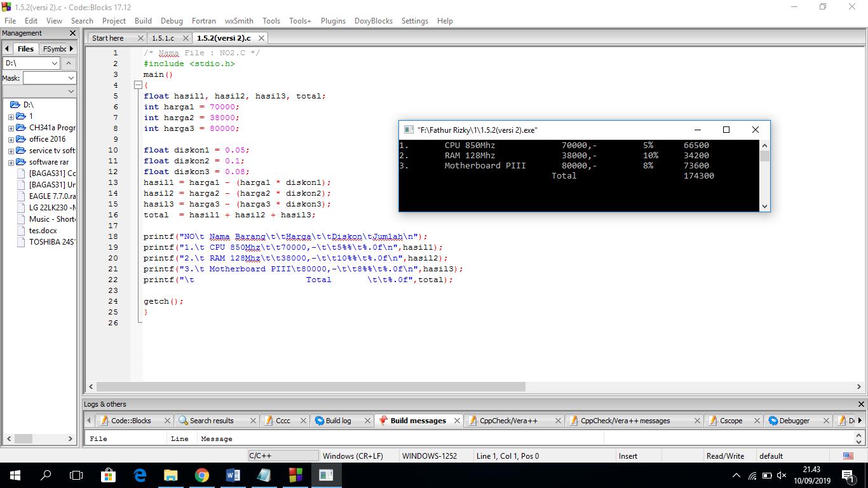868x488 pixels.
Task: Select the Music - Short file entry
Action: [52, 219]
